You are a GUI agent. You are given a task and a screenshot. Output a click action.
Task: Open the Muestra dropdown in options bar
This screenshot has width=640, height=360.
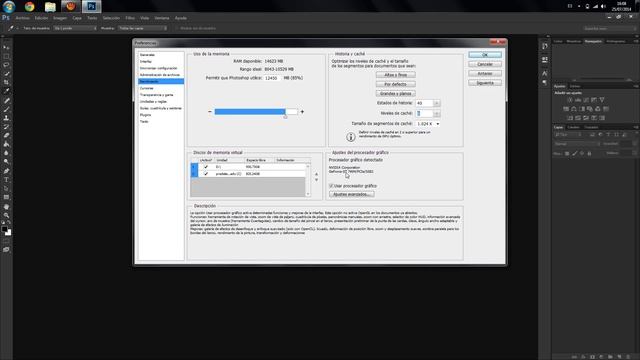pos(142,28)
